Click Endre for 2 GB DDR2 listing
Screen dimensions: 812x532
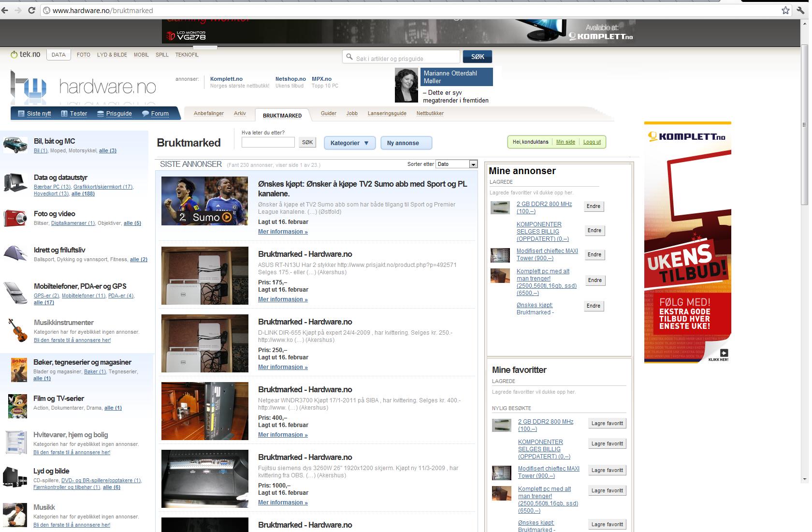click(x=594, y=207)
